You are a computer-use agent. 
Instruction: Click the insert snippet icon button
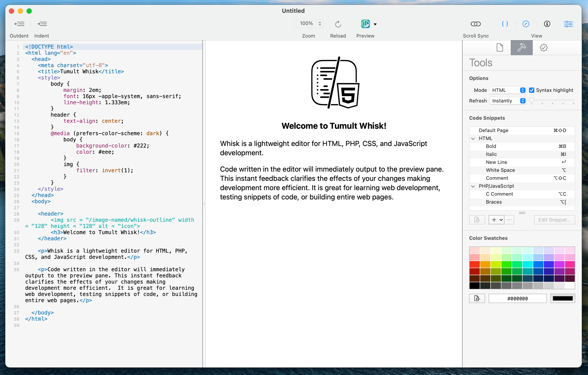(x=477, y=220)
